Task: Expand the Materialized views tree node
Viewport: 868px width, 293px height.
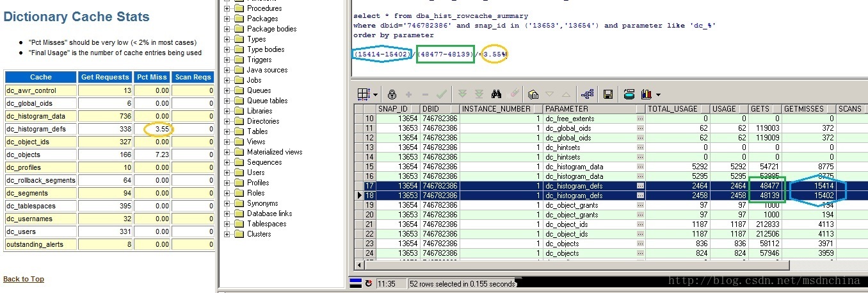Action: [227, 152]
